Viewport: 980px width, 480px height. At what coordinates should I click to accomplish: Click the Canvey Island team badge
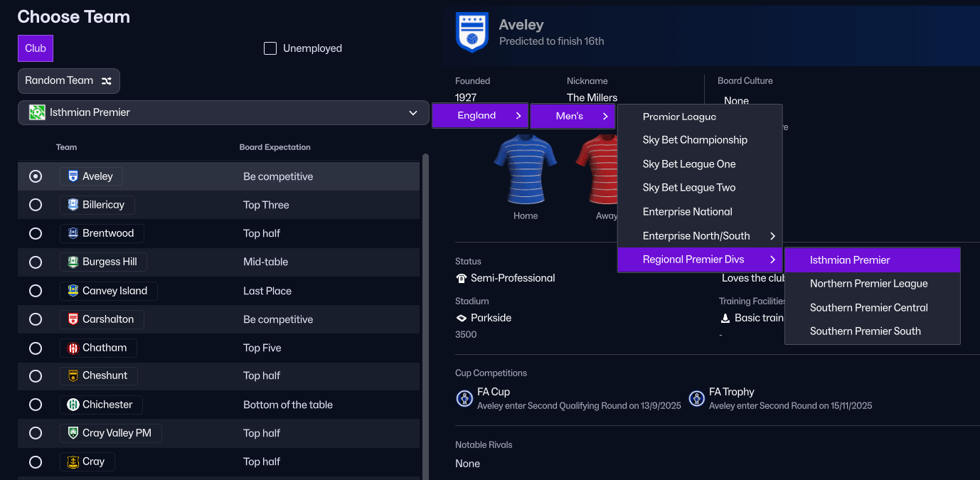tap(73, 291)
